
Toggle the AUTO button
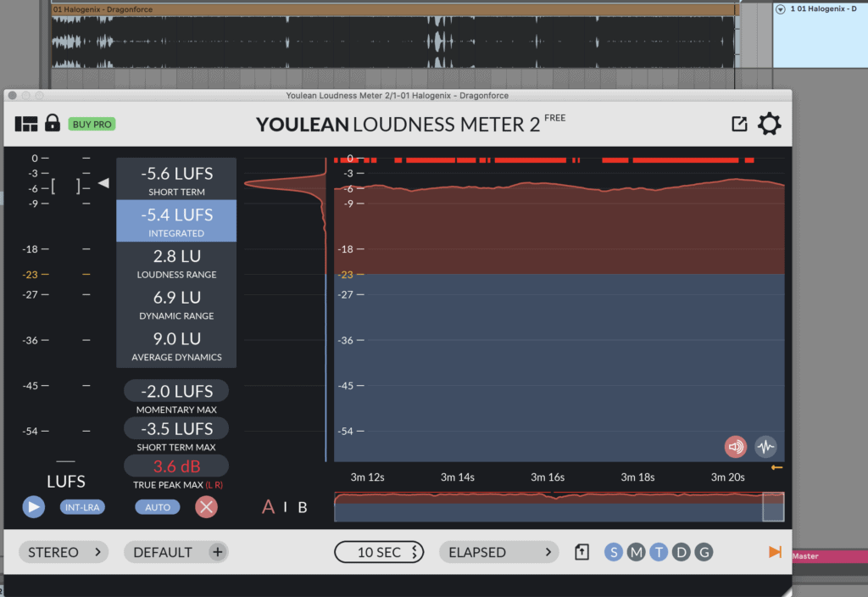158,507
